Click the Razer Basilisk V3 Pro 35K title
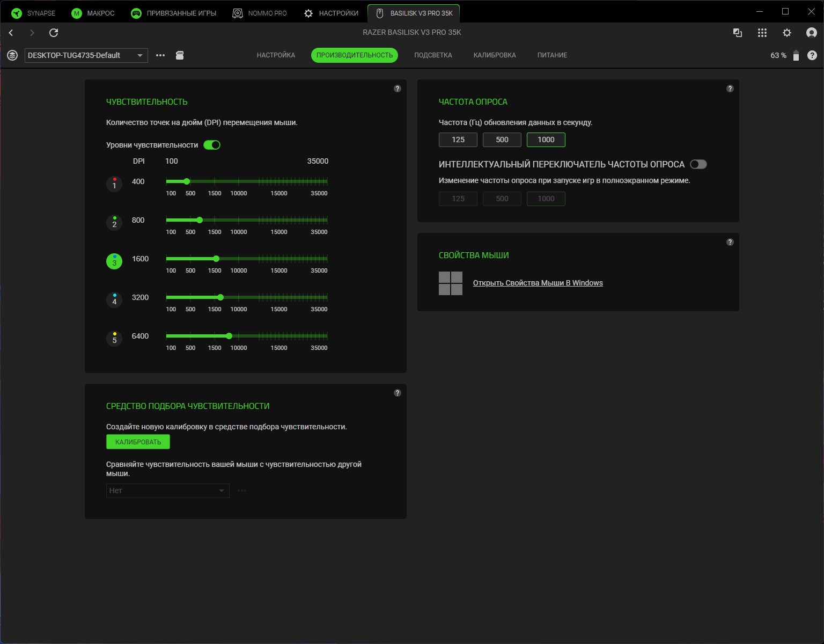 click(x=412, y=32)
